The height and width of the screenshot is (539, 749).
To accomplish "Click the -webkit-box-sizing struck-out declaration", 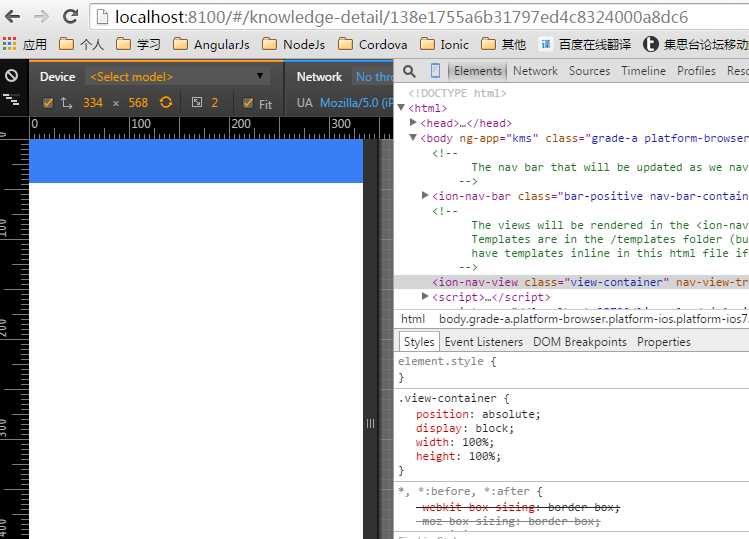I will (518, 507).
